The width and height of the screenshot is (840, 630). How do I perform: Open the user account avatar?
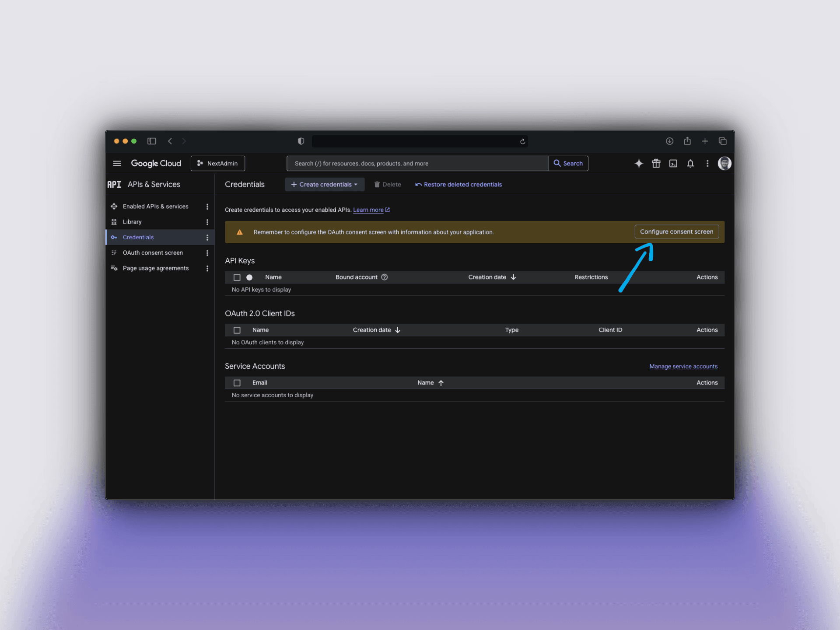[724, 163]
